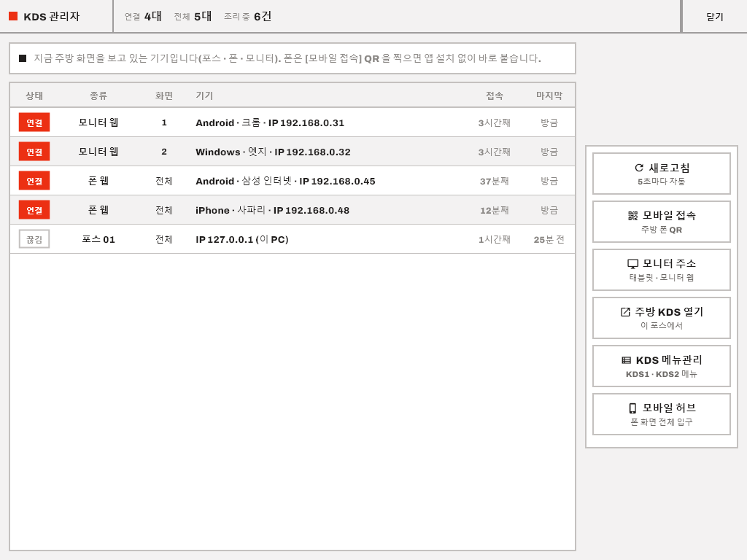Viewport: 747px width, 560px height.
Task: Click the 새로고침 button label
Action: click(x=670, y=168)
